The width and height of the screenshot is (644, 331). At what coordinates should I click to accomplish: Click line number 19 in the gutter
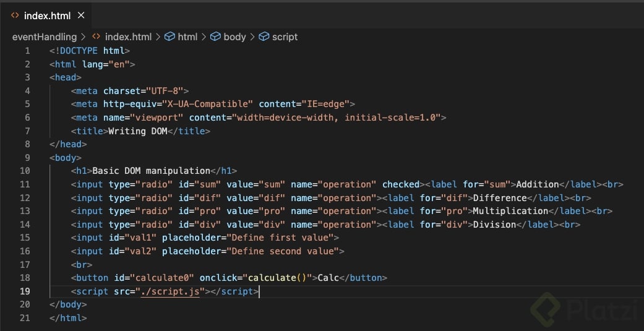click(25, 291)
